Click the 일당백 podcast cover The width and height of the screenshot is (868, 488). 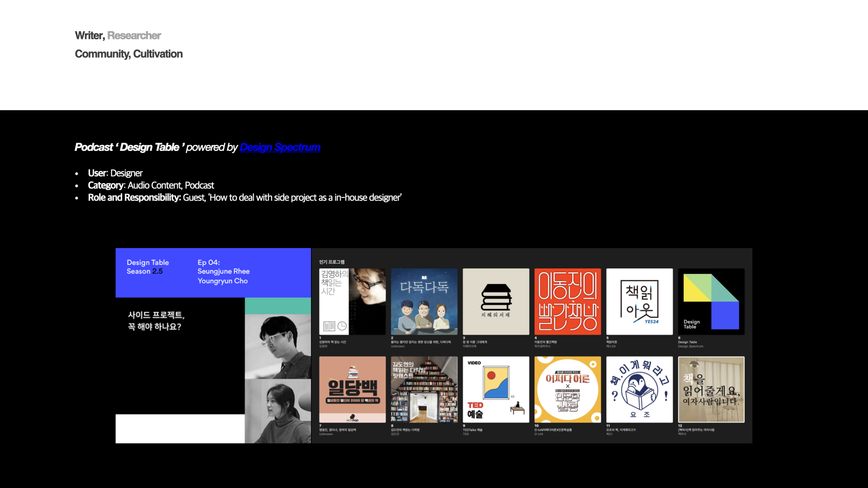point(352,389)
